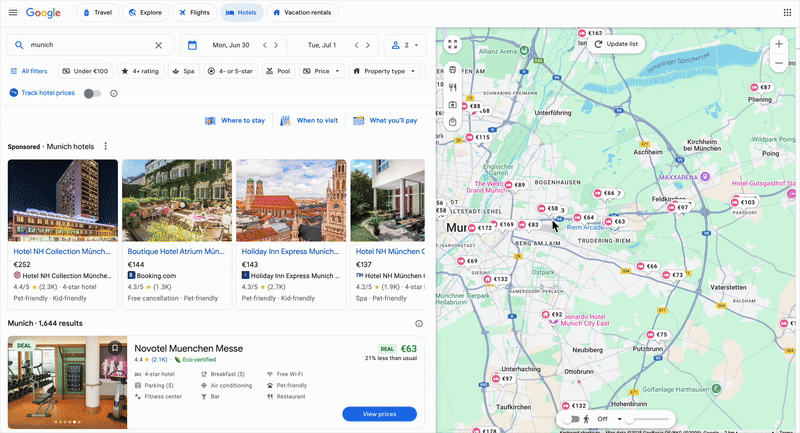Clear the munich search text
This screenshot has height=433, width=800.
coord(158,45)
